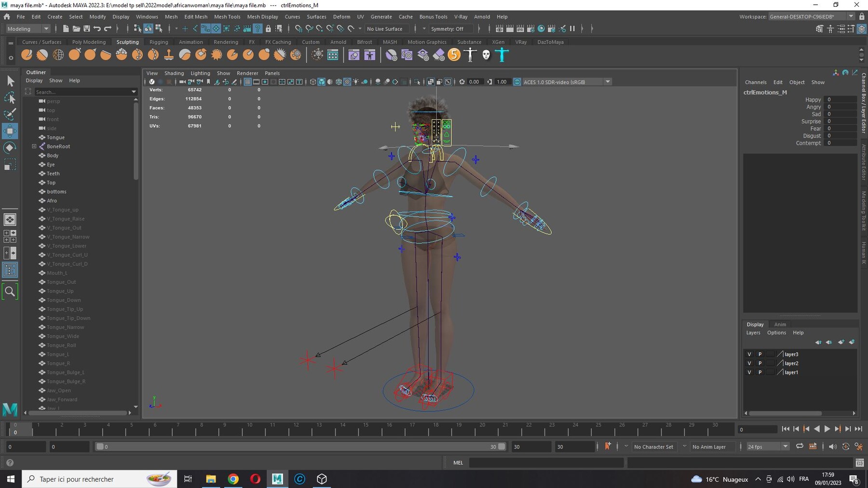Open the Outliner search filter dropdown arrow
868x488 pixels.
134,92
